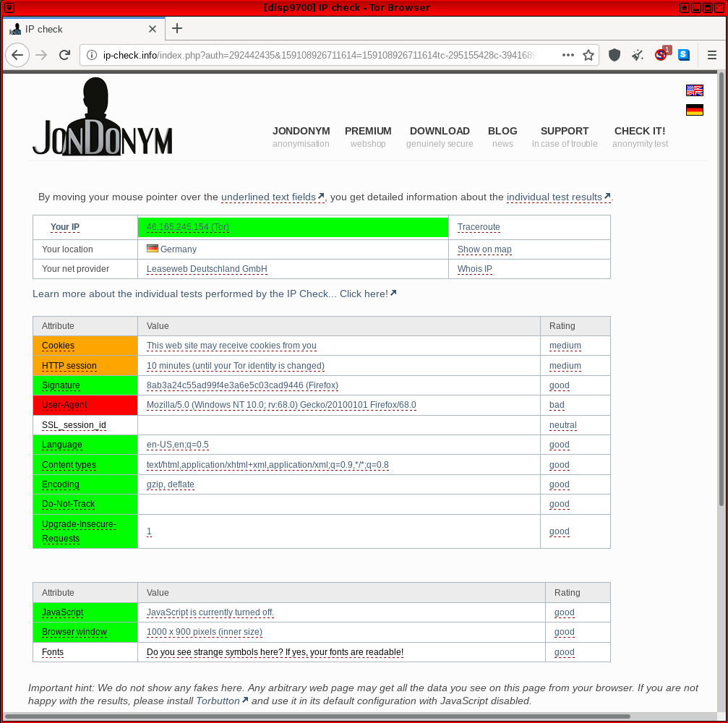Bookmark this page with the star icon
This screenshot has height=723, width=728.
point(588,55)
